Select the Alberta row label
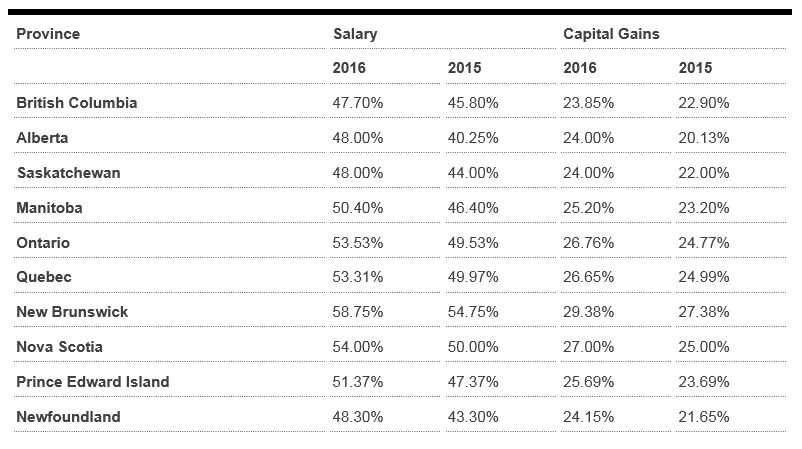The image size is (802, 449). [42, 138]
